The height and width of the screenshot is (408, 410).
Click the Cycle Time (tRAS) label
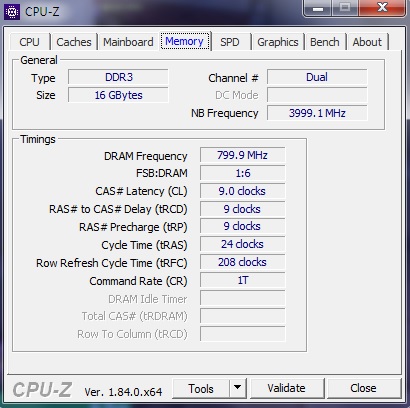tap(144, 245)
